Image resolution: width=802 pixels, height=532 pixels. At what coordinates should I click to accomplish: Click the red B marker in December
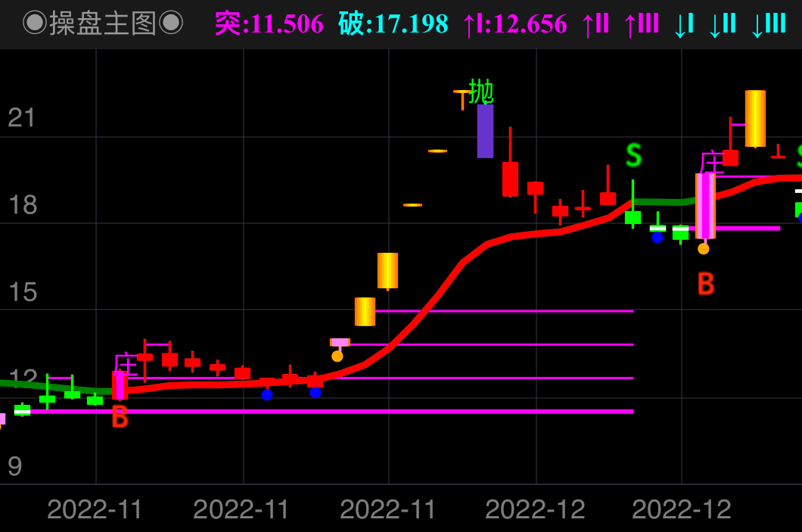coord(705,285)
